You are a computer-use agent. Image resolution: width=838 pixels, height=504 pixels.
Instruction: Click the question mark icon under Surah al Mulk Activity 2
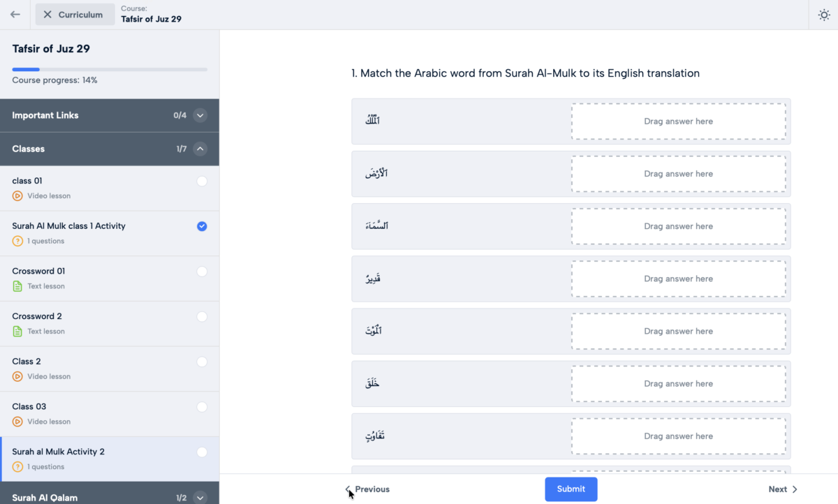[x=17, y=467]
